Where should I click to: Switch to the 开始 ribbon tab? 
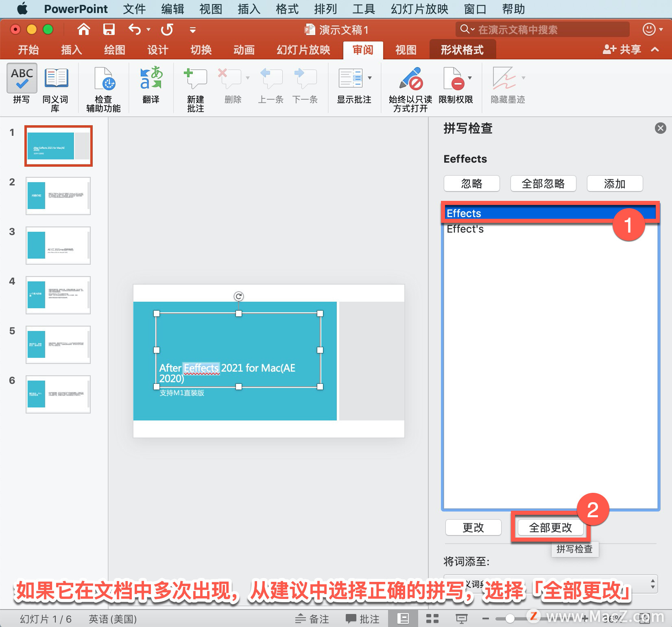[28, 50]
